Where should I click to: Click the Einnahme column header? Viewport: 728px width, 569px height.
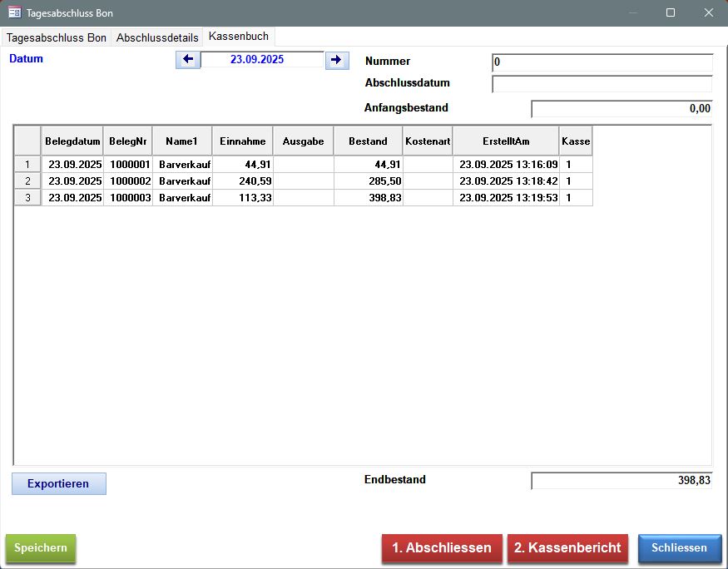(242, 141)
